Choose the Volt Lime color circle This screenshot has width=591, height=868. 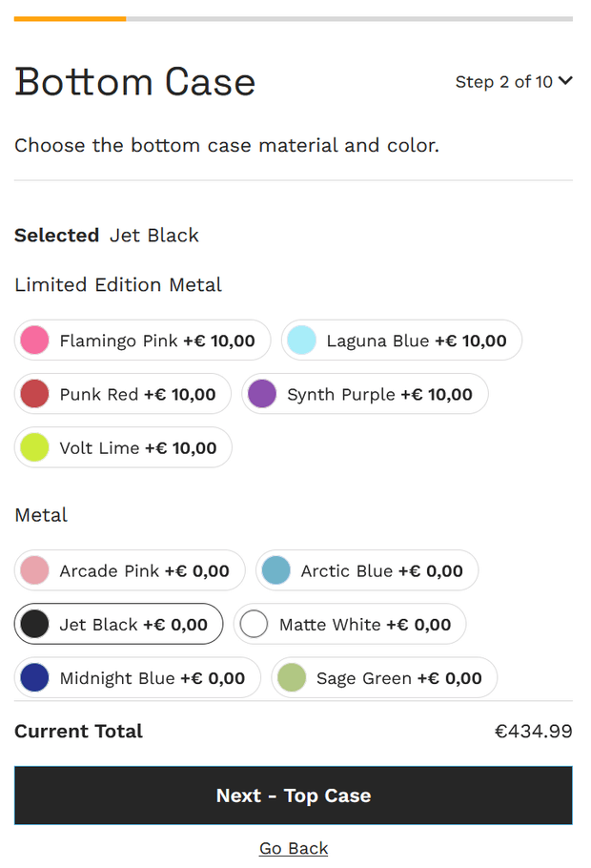click(x=35, y=447)
